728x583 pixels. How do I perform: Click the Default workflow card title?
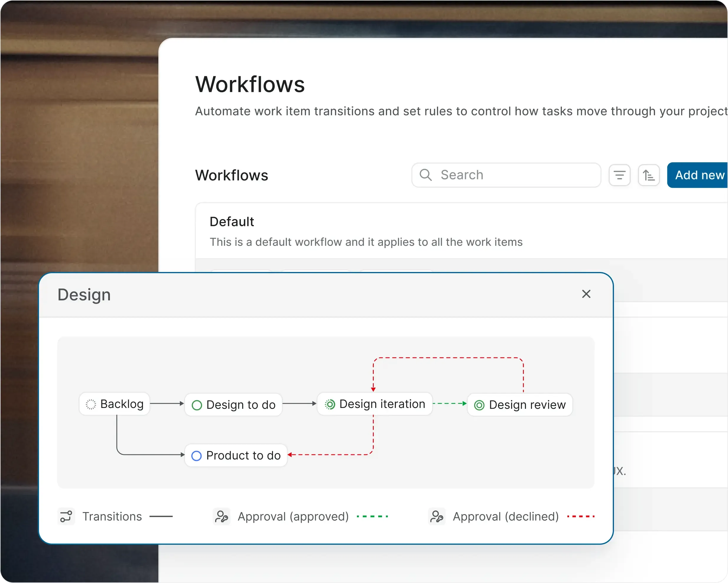[x=232, y=222]
